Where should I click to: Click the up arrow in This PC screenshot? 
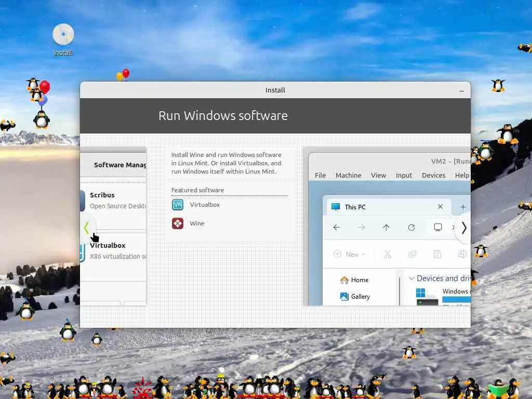coord(386,228)
